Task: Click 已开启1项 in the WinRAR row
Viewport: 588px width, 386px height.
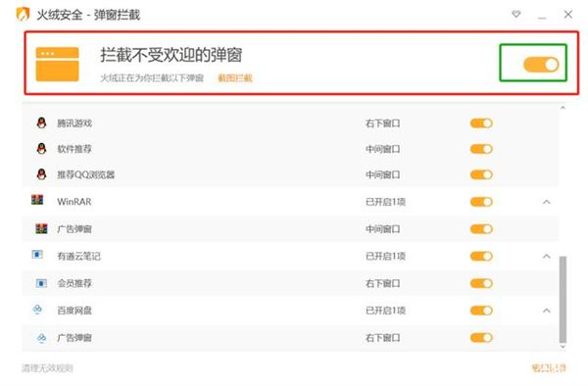Action: click(385, 202)
